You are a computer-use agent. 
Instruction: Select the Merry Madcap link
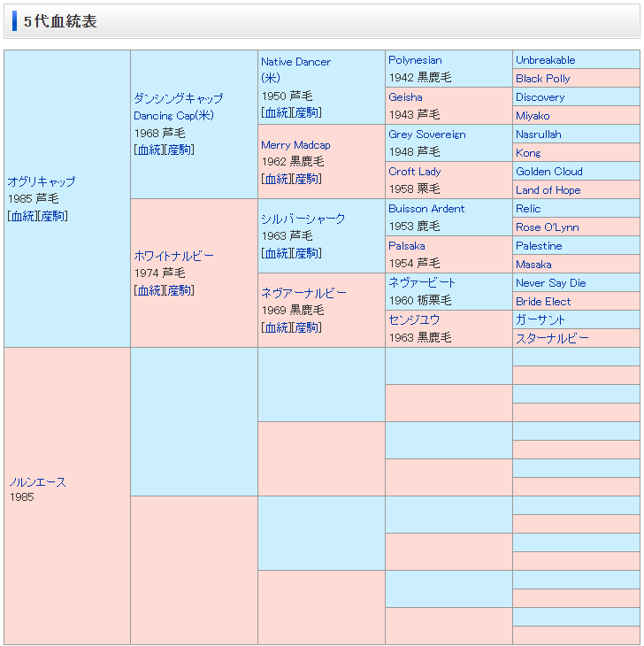point(295,145)
